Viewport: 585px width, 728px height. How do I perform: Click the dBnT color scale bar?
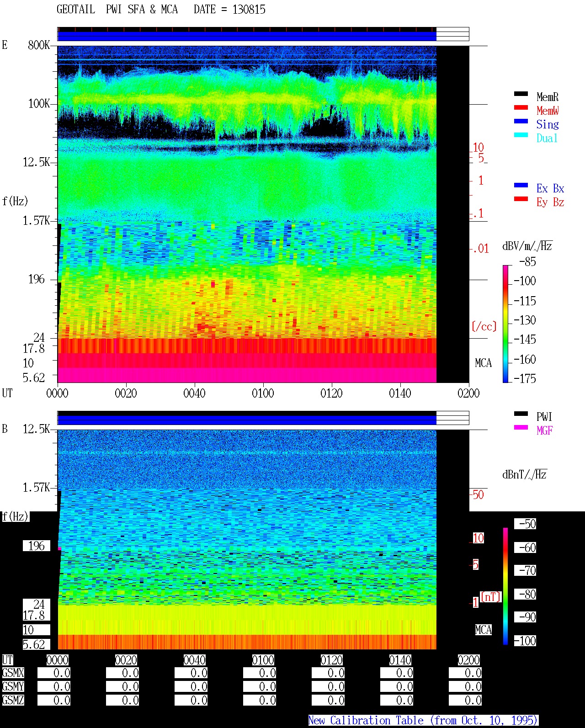coord(505,586)
